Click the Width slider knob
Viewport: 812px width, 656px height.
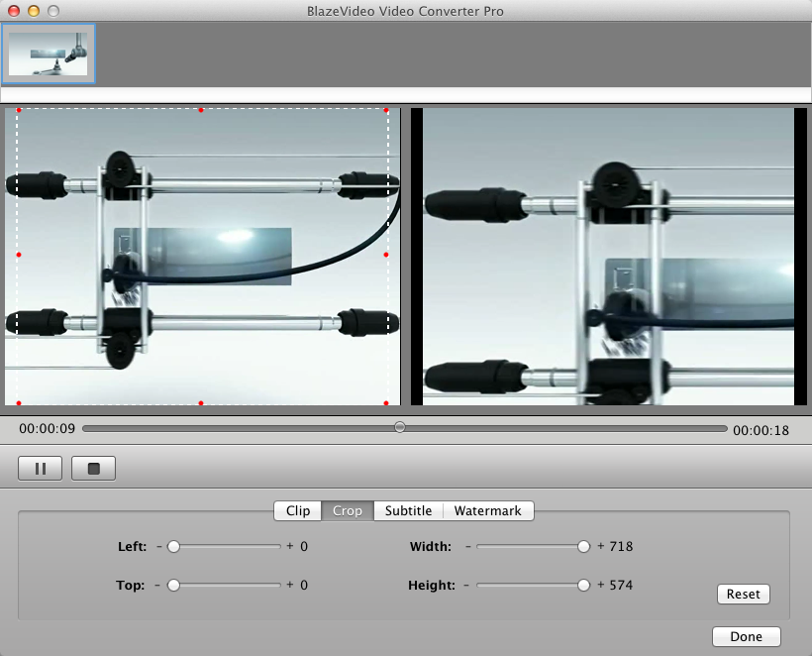click(x=584, y=546)
